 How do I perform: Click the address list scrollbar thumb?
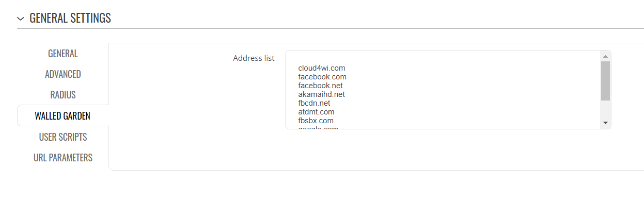coord(605,80)
